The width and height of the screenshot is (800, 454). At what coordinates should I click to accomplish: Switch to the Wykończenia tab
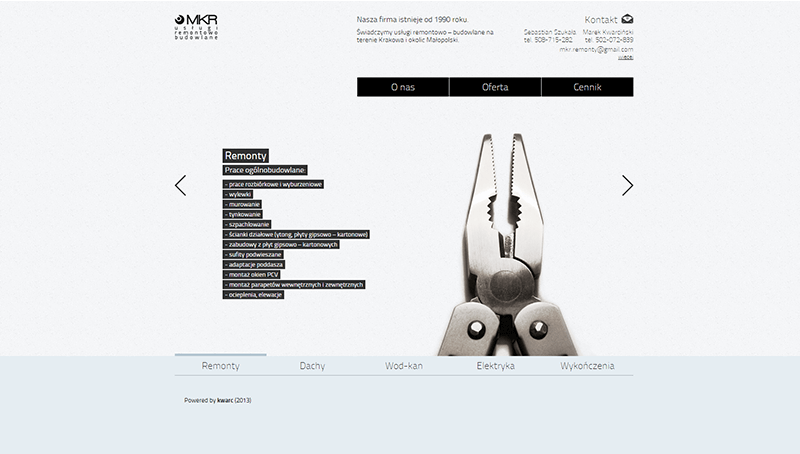[x=587, y=366]
